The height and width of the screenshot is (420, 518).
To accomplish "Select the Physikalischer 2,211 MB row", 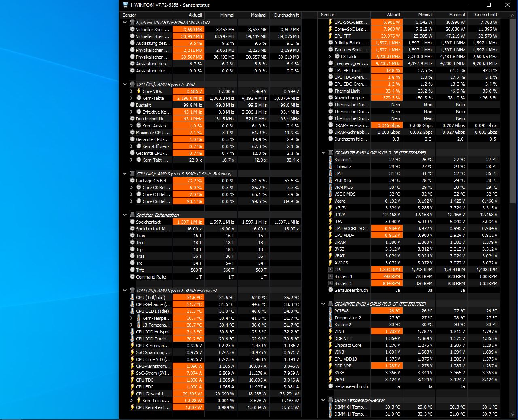I will 212,50.
